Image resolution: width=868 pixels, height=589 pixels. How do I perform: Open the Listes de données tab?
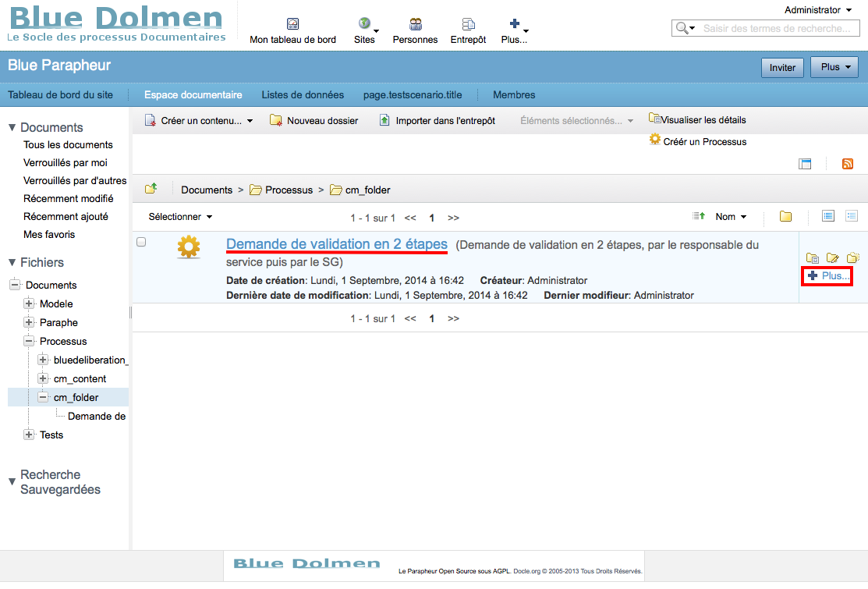[x=303, y=94]
